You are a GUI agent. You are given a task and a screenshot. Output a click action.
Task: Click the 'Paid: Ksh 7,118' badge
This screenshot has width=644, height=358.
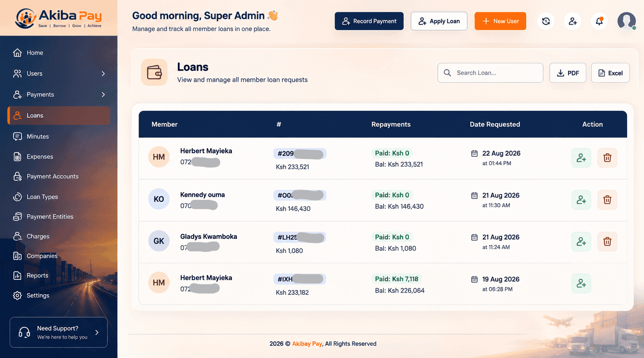click(396, 279)
